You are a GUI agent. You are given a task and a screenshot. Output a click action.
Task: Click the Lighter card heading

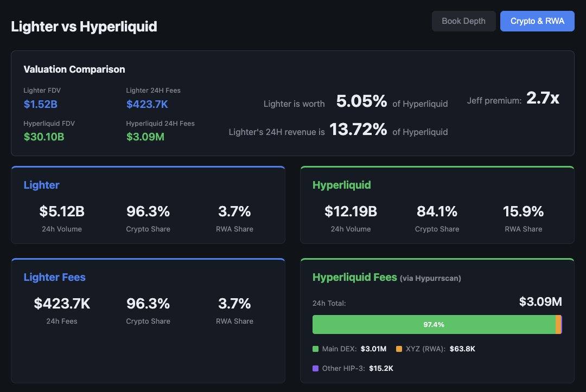[x=41, y=185]
